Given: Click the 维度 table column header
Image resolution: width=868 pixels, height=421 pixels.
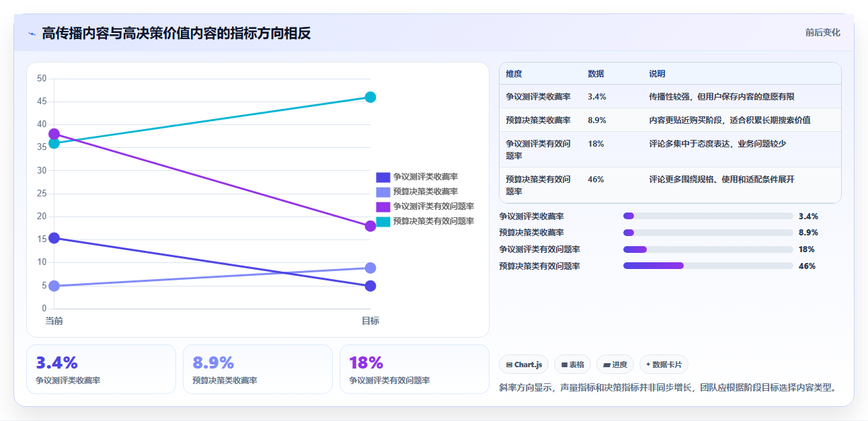Looking at the screenshot, I should [x=514, y=74].
